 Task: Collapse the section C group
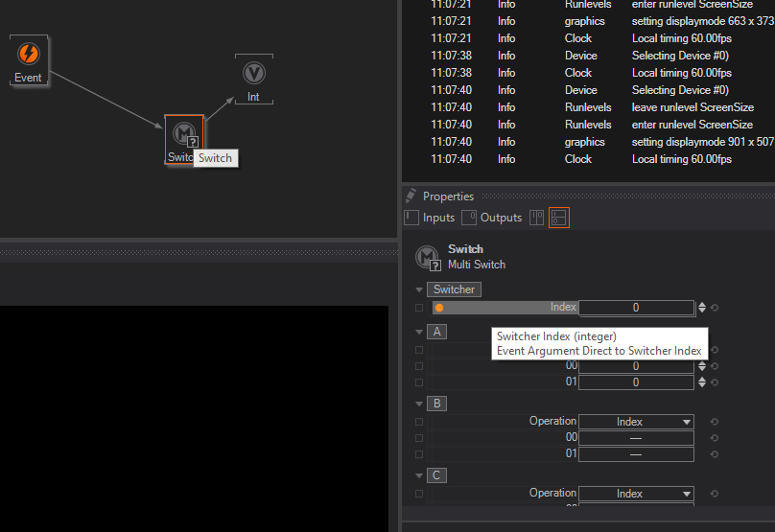(419, 475)
